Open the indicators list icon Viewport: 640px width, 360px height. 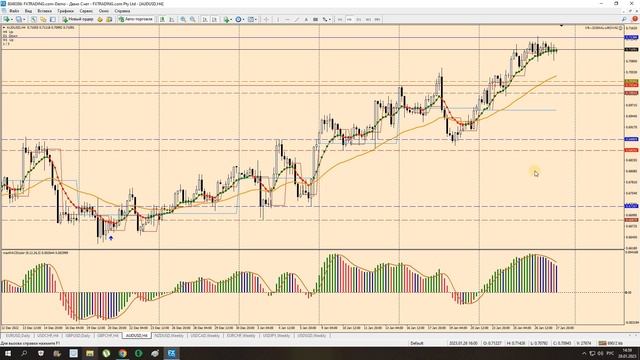(226, 19)
